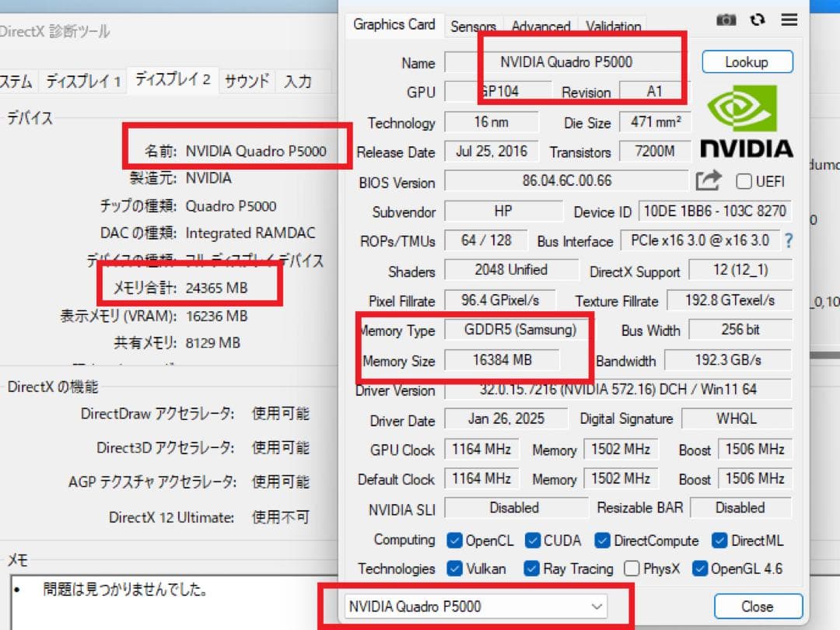
Task: Click the Lookup button
Action: [x=747, y=61]
